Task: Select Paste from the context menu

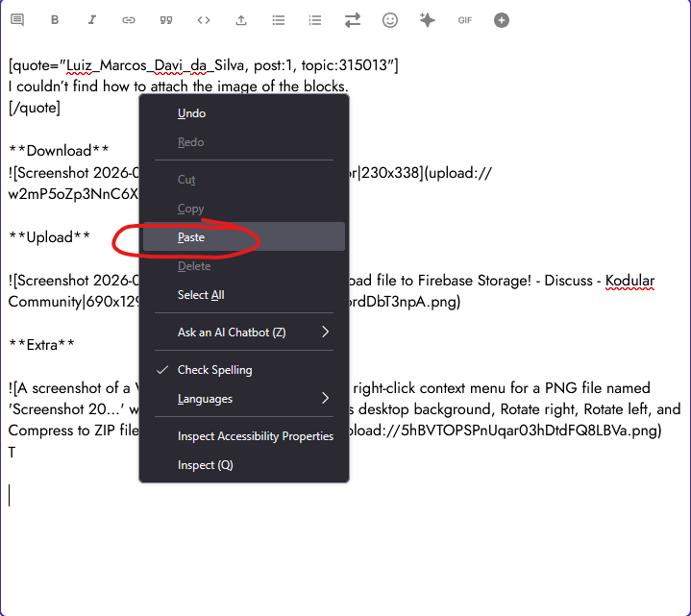Action: click(x=244, y=236)
